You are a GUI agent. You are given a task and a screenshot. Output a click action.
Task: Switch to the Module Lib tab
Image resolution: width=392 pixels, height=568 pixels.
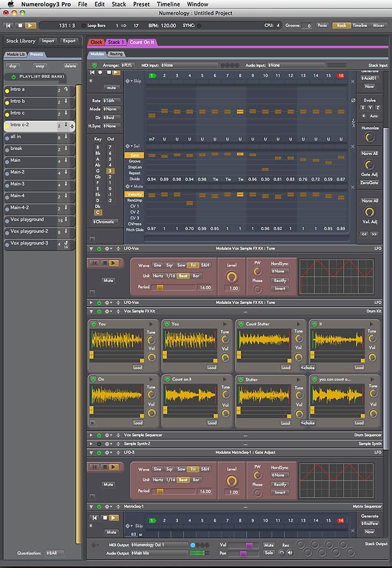(16, 54)
